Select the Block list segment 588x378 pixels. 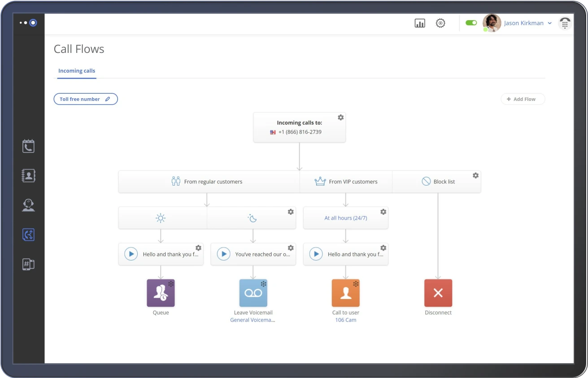[x=436, y=182]
